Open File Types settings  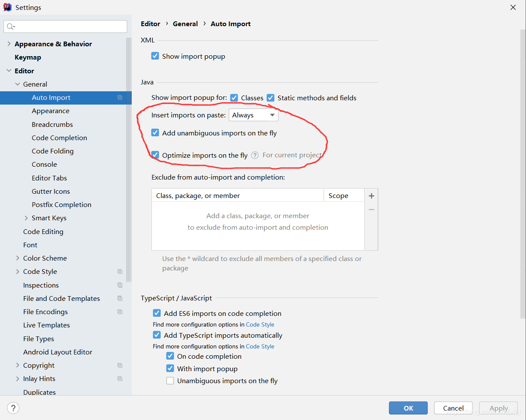tap(39, 339)
